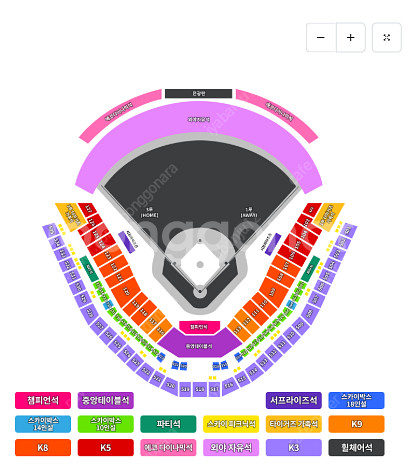This screenshot has height=472, width=417.
Task: Choose seat section 518 at the bottom center
Action: 200,389
